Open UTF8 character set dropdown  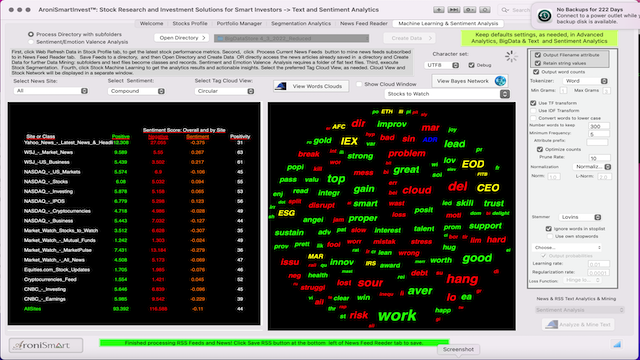coord(442,65)
